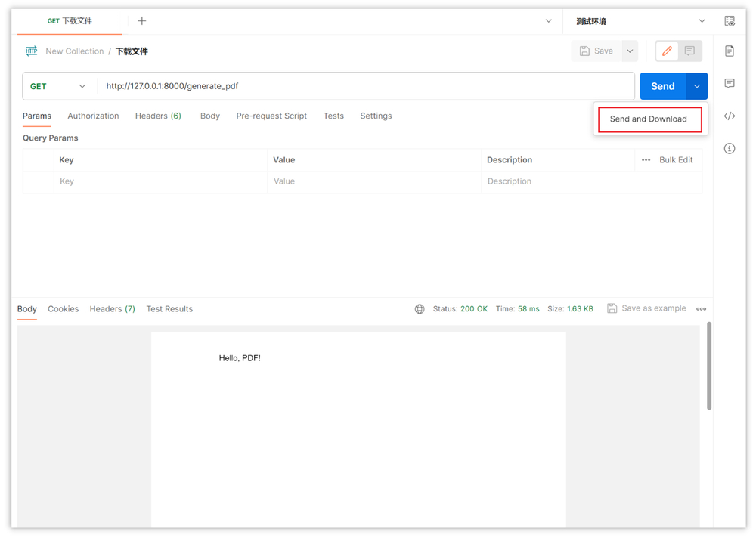Click the New Collection breadcrumb link
This screenshot has height=538, width=756.
pyautogui.click(x=75, y=51)
